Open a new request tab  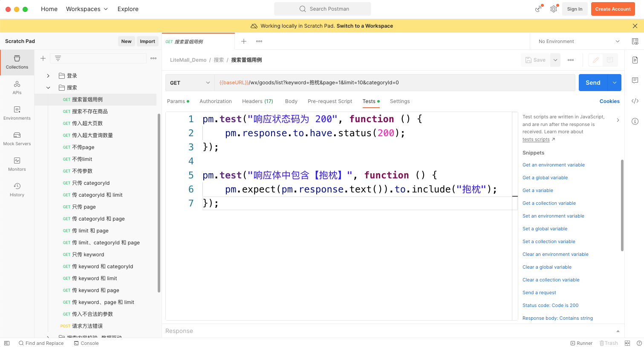[x=244, y=41]
